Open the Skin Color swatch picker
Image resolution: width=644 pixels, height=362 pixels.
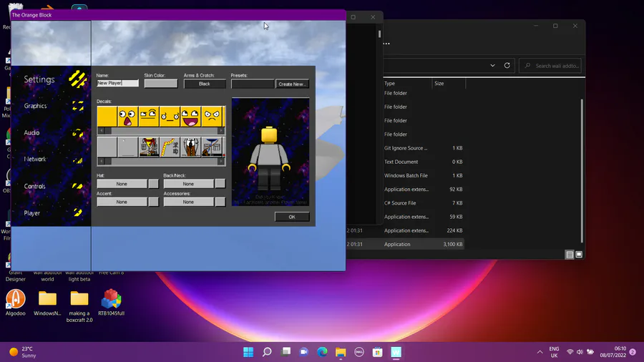coord(160,83)
